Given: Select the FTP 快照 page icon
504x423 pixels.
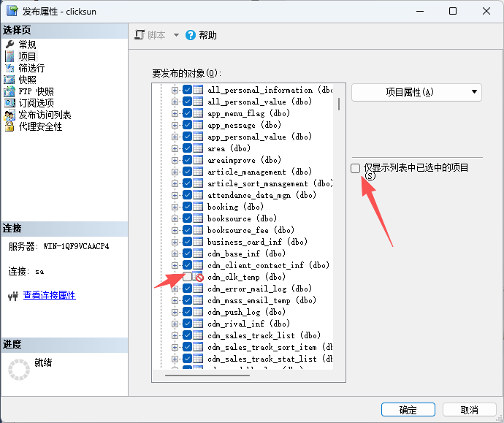Looking at the screenshot, I should point(9,91).
